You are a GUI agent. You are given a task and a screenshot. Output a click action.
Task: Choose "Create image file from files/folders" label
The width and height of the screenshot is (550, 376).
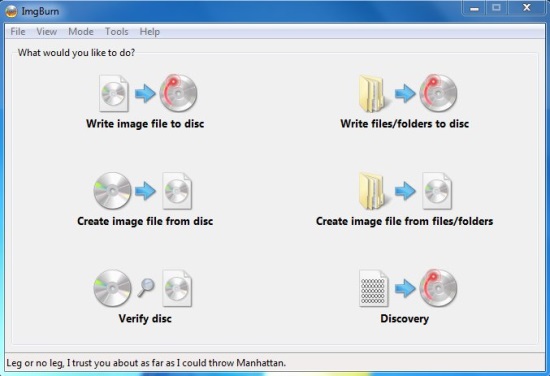pyautogui.click(x=404, y=221)
